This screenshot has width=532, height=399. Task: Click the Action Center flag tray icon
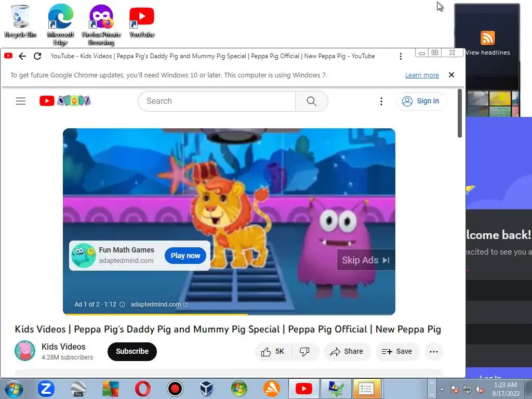(455, 390)
